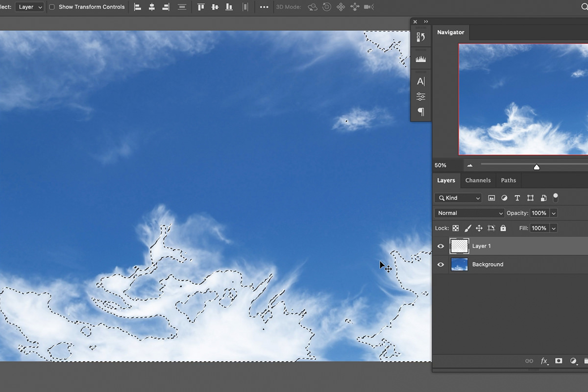This screenshot has height=392, width=588.
Task: Add a layer mask to Layer 1
Action: (559, 361)
